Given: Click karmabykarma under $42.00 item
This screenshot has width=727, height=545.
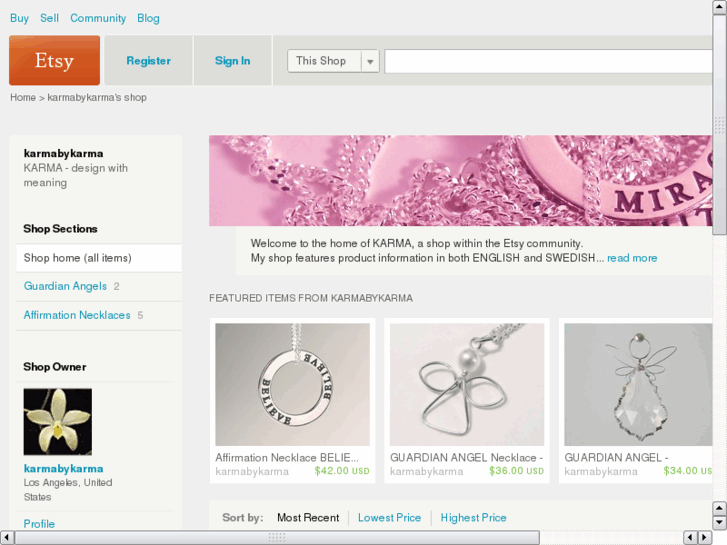Looking at the screenshot, I should (252, 472).
